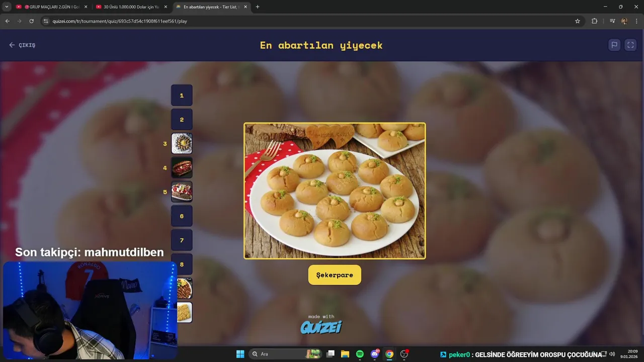This screenshot has height=362, width=644.
Task: Bookmark this page star icon
Action: [x=578, y=21]
